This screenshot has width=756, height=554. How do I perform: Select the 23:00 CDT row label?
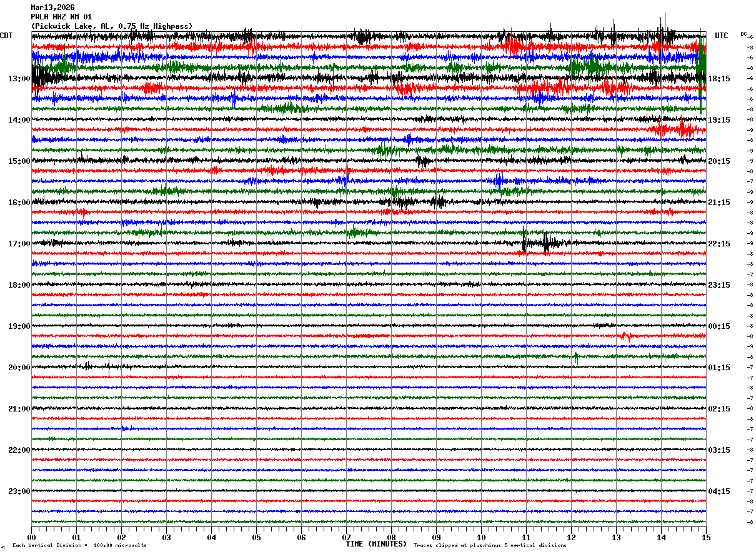[19, 491]
